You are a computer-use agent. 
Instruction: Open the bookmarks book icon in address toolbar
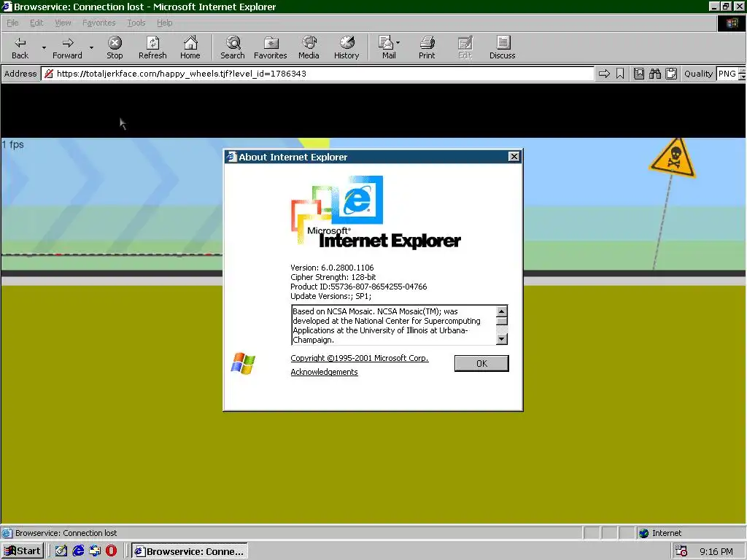click(639, 74)
